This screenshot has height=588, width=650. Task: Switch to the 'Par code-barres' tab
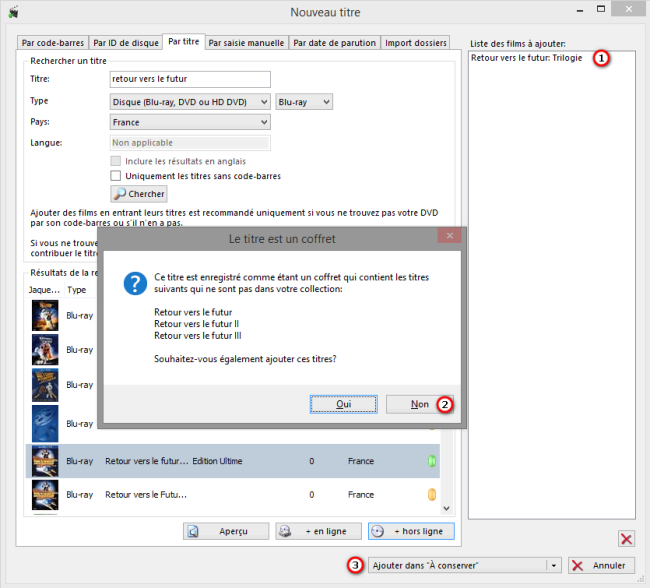pos(53,43)
